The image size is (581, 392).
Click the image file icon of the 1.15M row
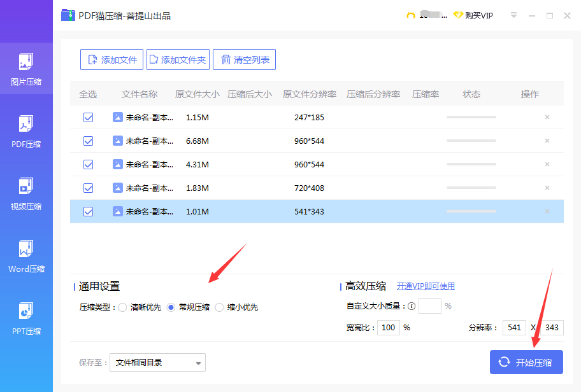point(118,117)
